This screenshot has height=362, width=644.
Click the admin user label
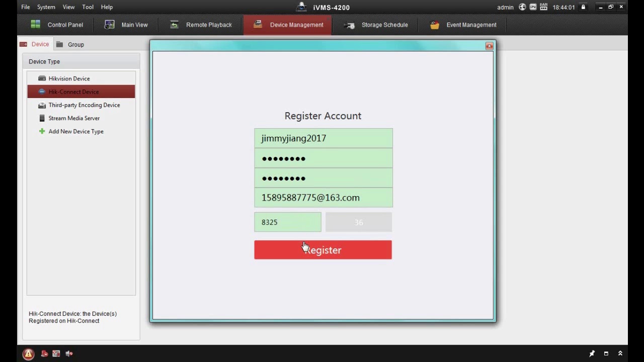click(x=505, y=7)
